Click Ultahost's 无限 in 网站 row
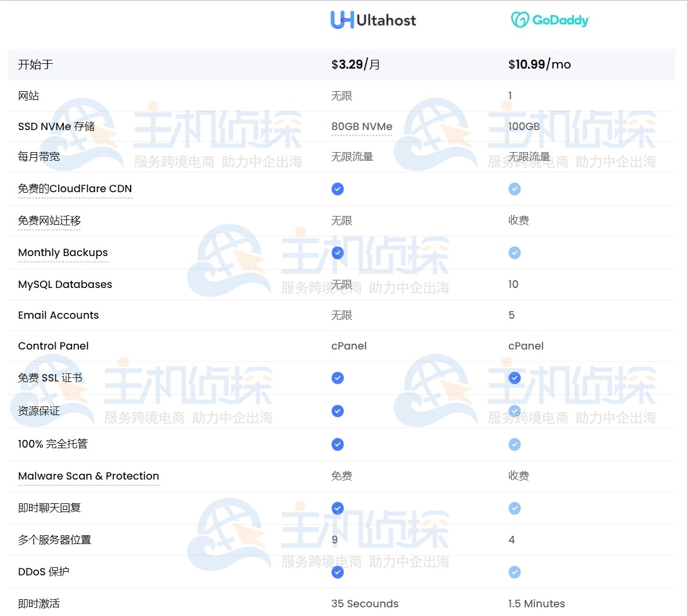The height and width of the screenshot is (616, 687). 342,96
